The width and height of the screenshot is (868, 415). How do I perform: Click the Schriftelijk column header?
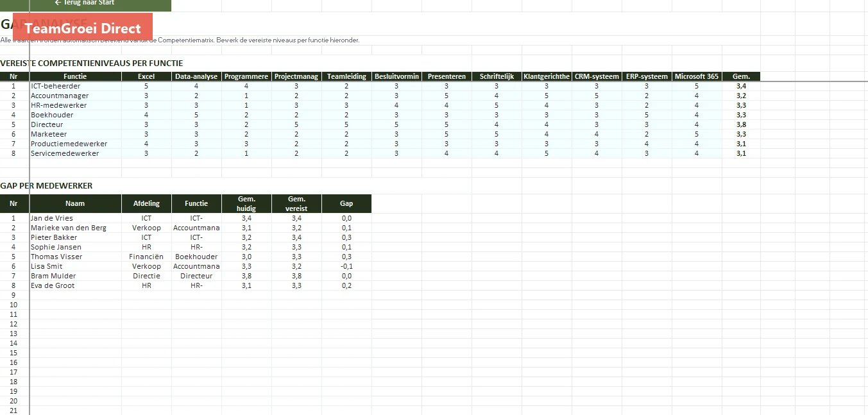pos(497,76)
